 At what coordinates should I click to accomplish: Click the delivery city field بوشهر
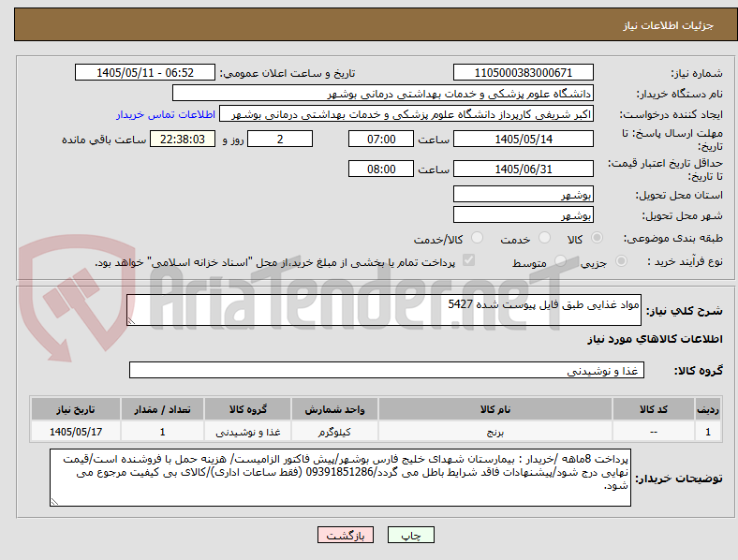tap(523, 214)
